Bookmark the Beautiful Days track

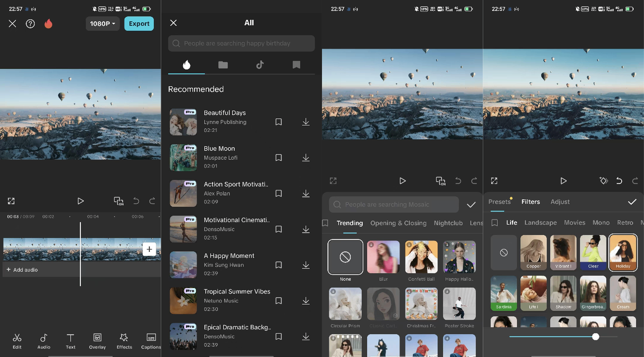tap(279, 122)
